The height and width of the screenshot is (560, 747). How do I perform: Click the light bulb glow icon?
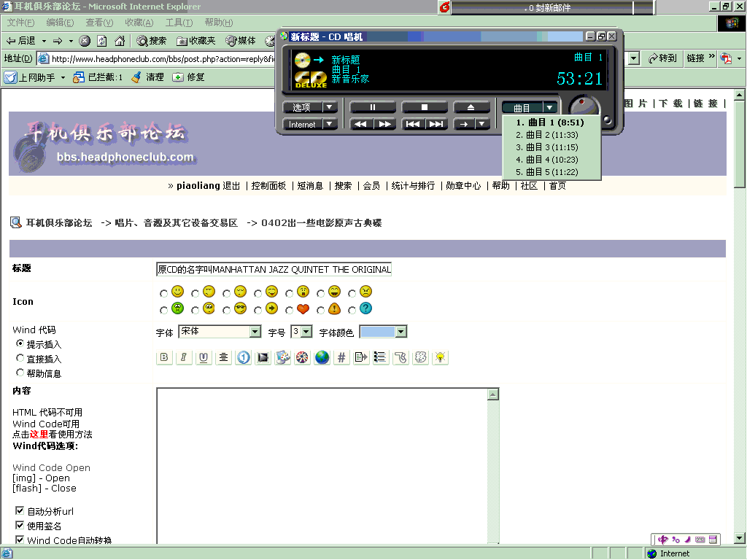click(x=440, y=357)
